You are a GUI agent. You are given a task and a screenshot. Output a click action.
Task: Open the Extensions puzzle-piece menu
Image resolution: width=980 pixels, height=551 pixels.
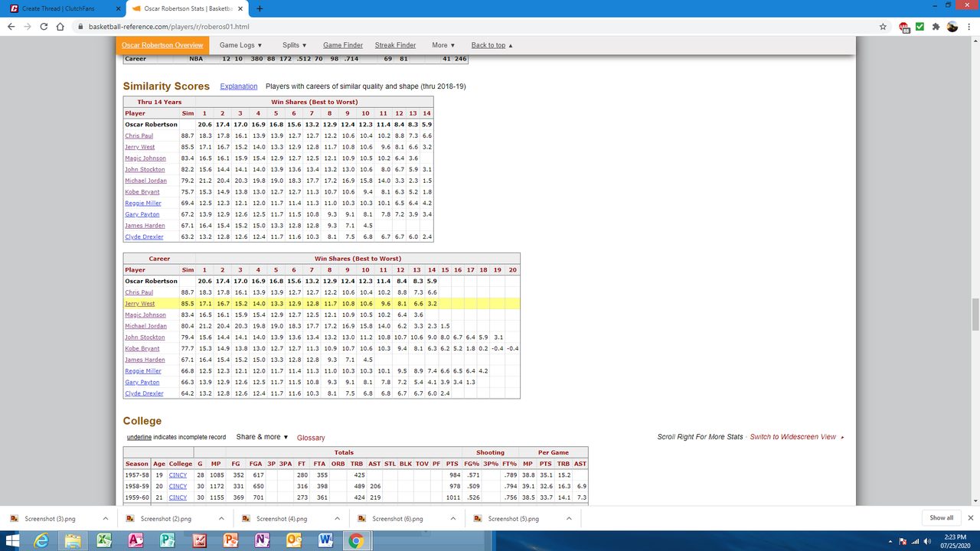[x=935, y=26]
